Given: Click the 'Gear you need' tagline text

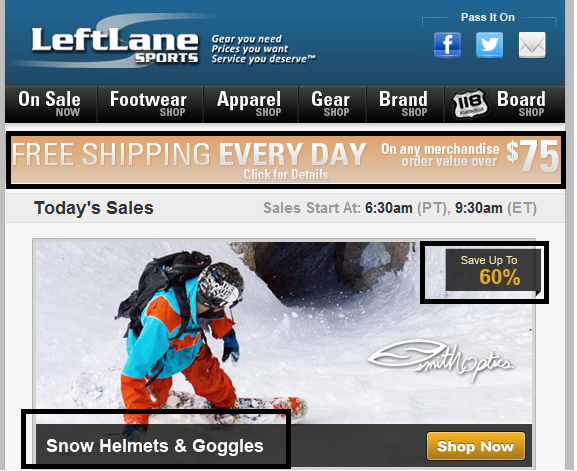Looking at the screenshot, I should point(247,39).
